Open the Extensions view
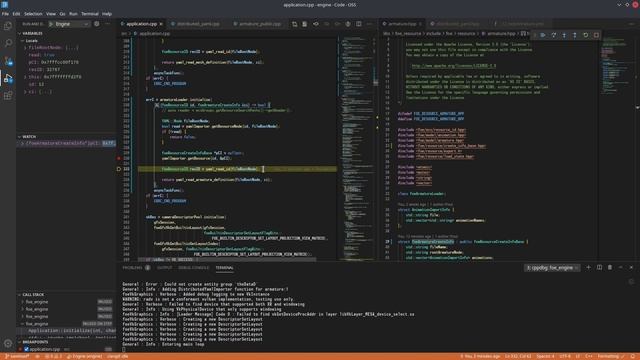This screenshot has width=640, height=360. click(8, 96)
